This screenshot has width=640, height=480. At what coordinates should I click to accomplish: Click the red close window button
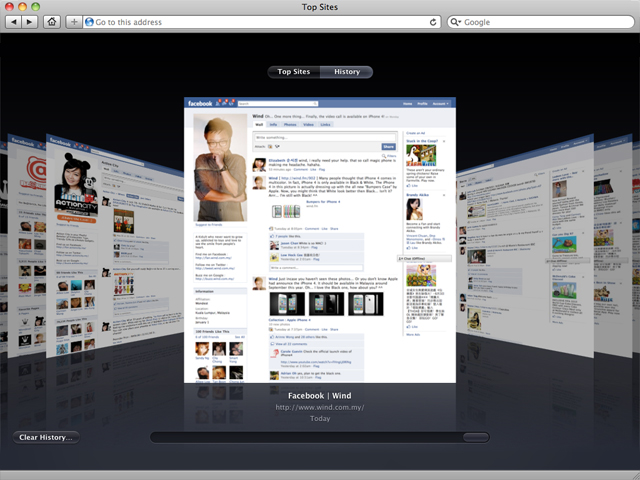click(x=9, y=6)
